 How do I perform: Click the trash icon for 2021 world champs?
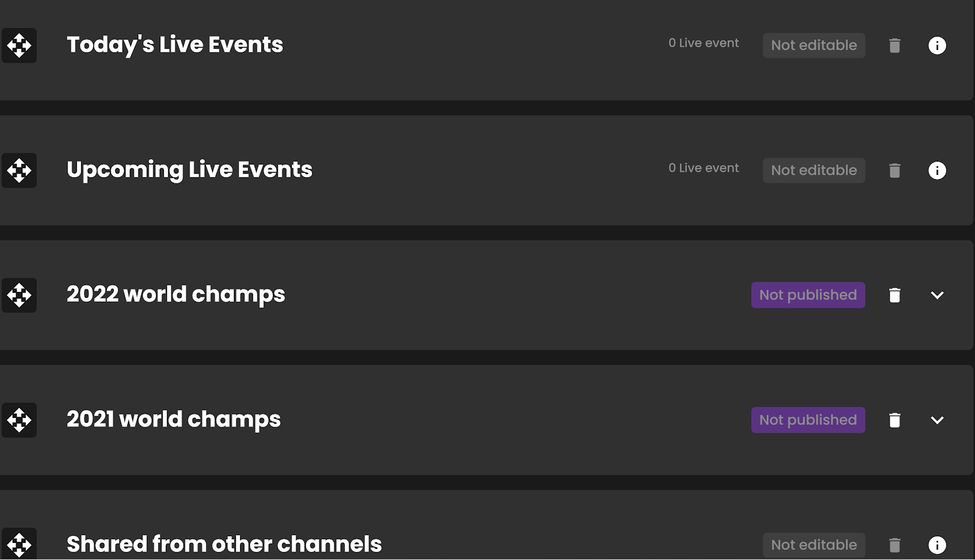click(x=894, y=420)
